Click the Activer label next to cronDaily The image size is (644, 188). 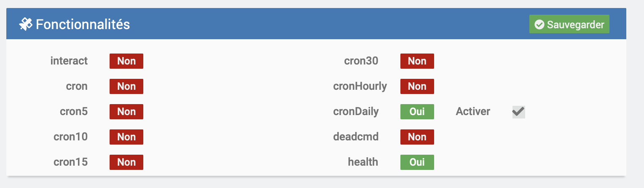tap(473, 112)
